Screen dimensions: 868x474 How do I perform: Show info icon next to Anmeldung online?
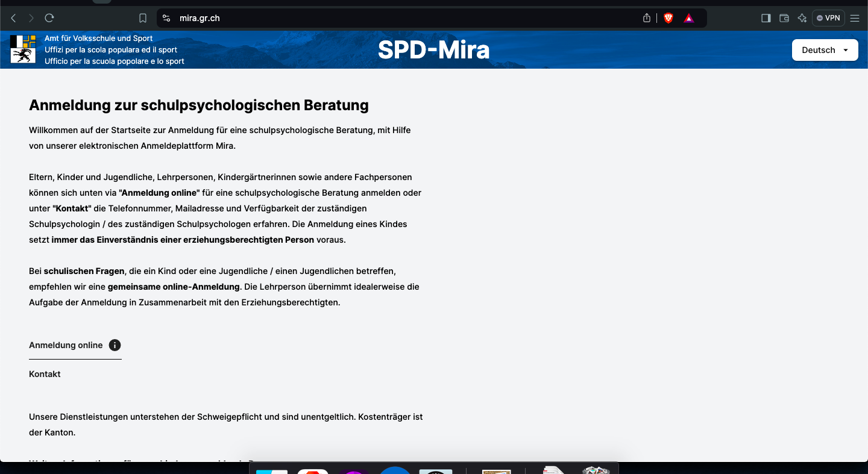coord(115,345)
